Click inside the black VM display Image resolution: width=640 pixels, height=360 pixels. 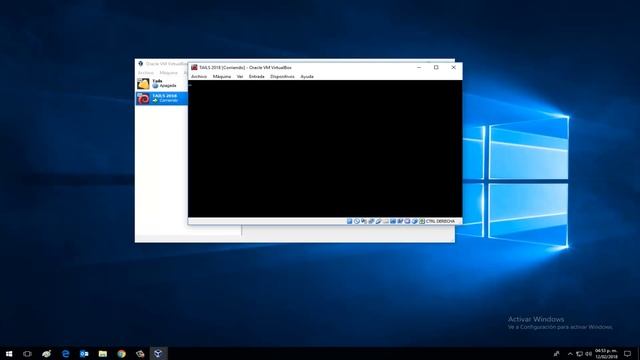pos(325,149)
